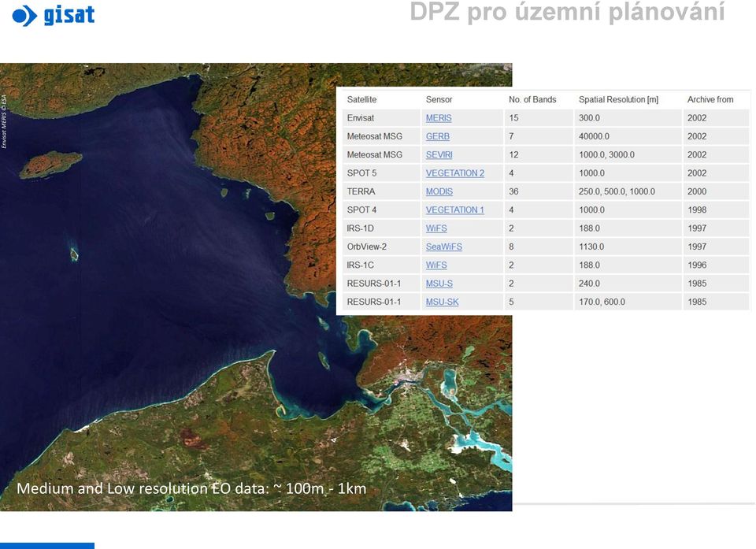
Task: Open the SEVIRI sensor link
Action: coord(439,154)
